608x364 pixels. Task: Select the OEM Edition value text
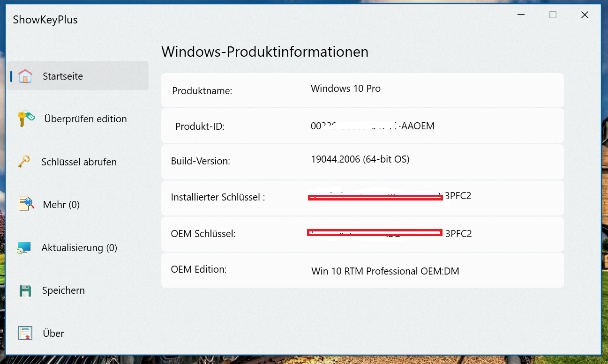pyautogui.click(x=385, y=271)
